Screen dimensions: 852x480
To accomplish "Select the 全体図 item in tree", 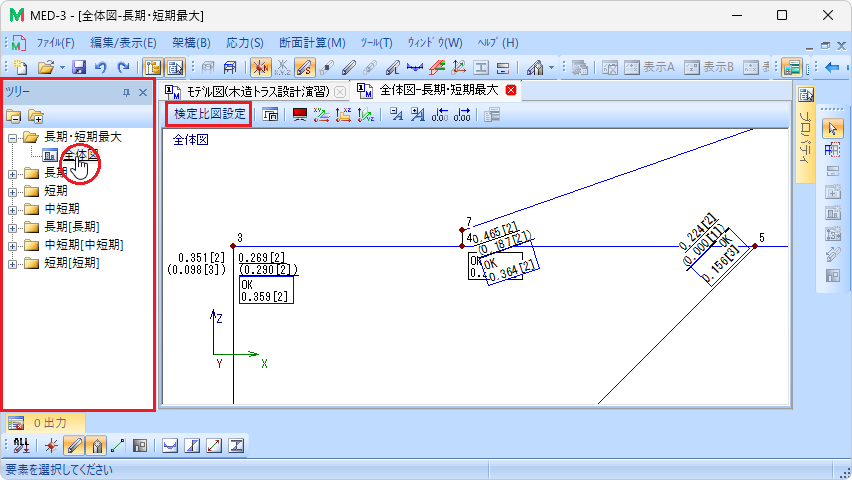I will (x=79, y=155).
